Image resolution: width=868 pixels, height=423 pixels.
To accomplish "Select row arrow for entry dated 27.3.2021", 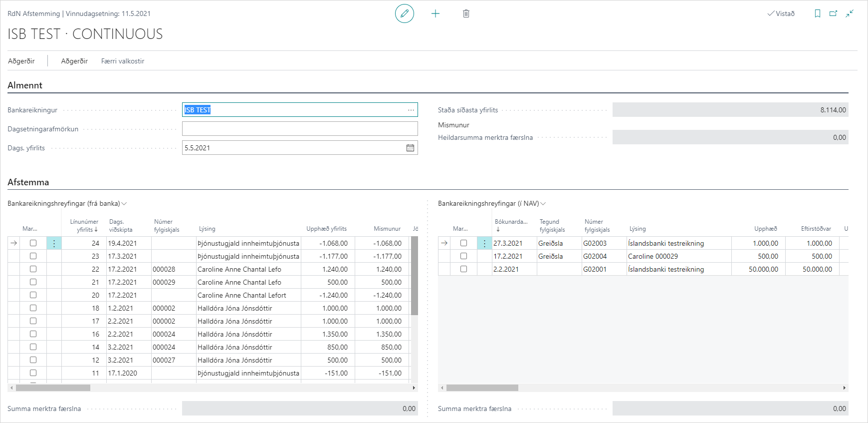I will (x=444, y=243).
